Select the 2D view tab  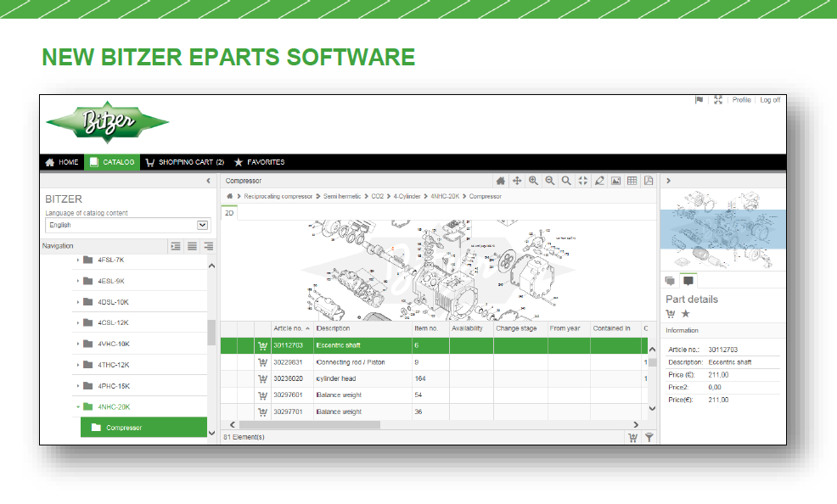click(x=229, y=213)
